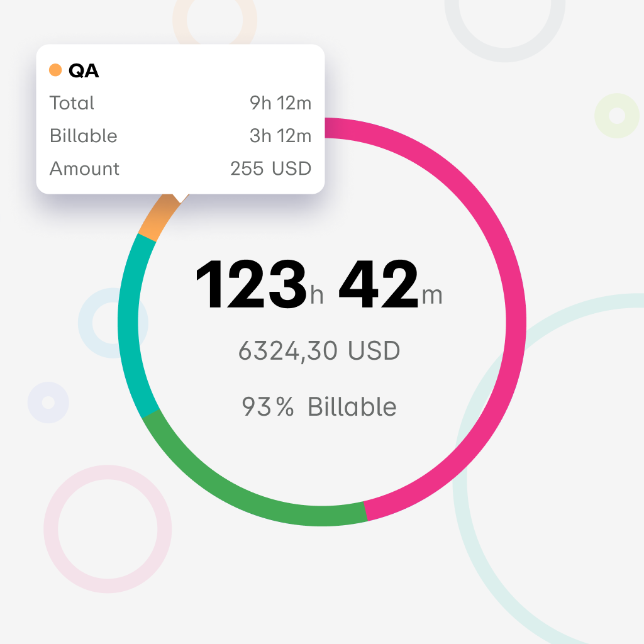Click the Total row label
644x644 pixels.
(72, 103)
